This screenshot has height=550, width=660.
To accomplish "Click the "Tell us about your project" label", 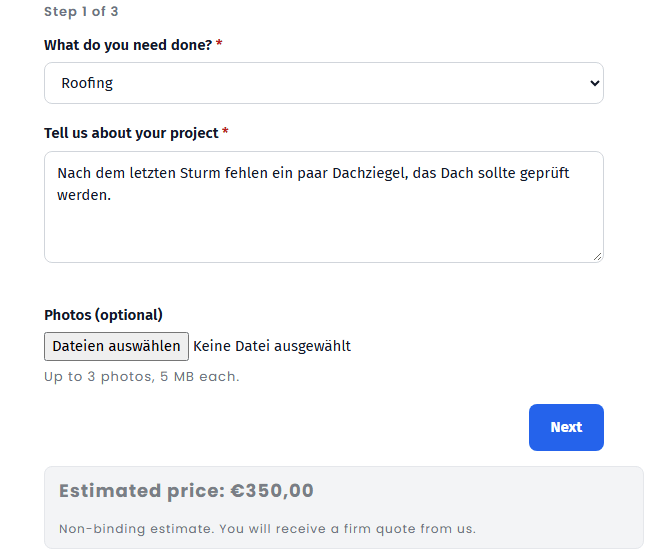I will coord(131,133).
